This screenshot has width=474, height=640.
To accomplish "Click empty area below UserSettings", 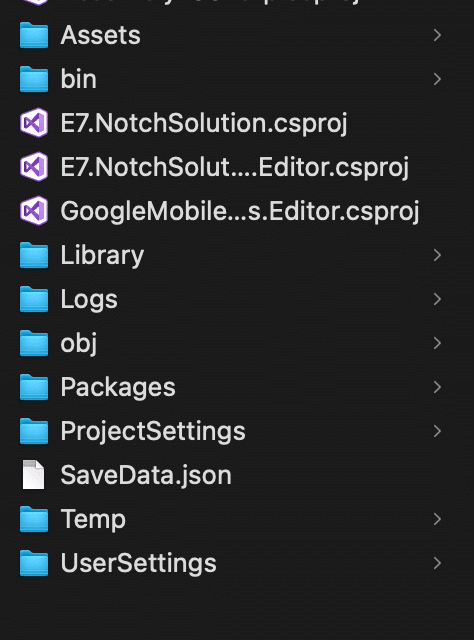I will [x=237, y=610].
